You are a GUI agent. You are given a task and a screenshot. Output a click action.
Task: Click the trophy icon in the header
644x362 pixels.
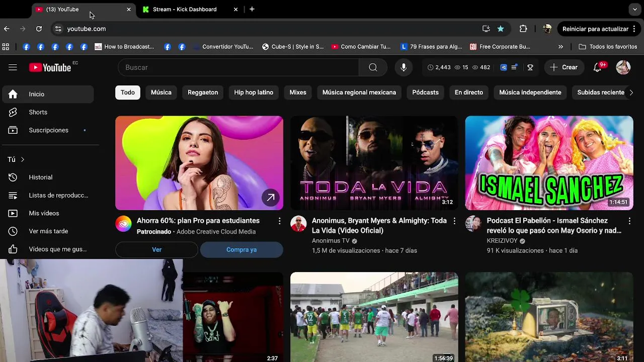[x=530, y=67]
